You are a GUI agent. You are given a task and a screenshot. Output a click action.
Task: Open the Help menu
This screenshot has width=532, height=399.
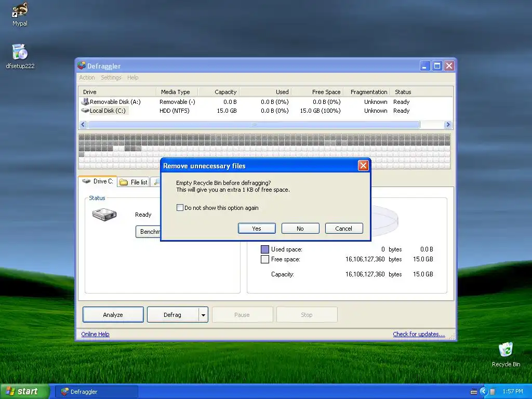point(132,77)
